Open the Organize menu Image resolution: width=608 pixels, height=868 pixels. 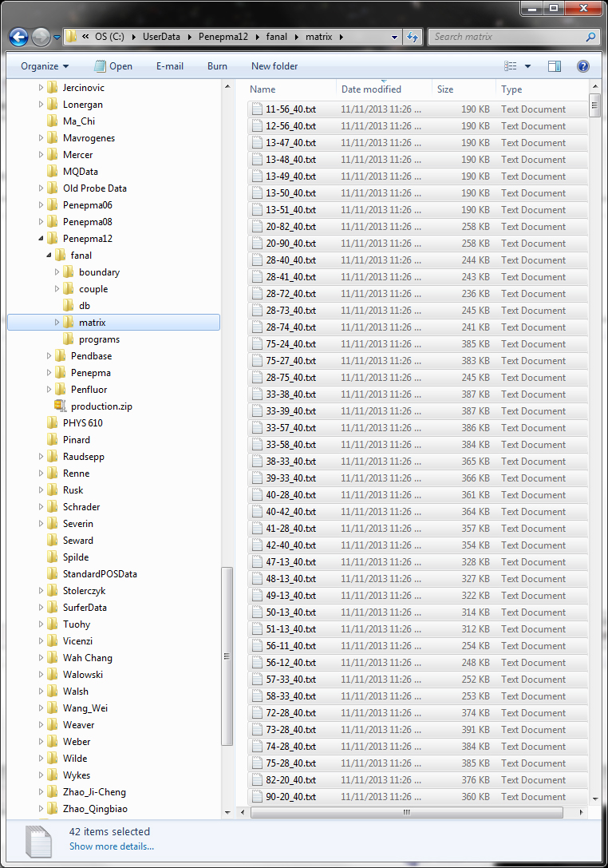click(45, 66)
